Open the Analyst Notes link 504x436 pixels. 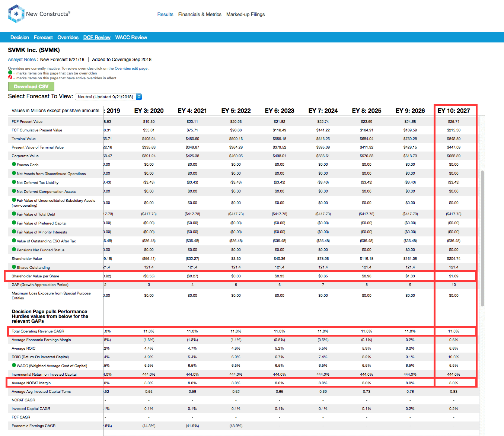22,60
